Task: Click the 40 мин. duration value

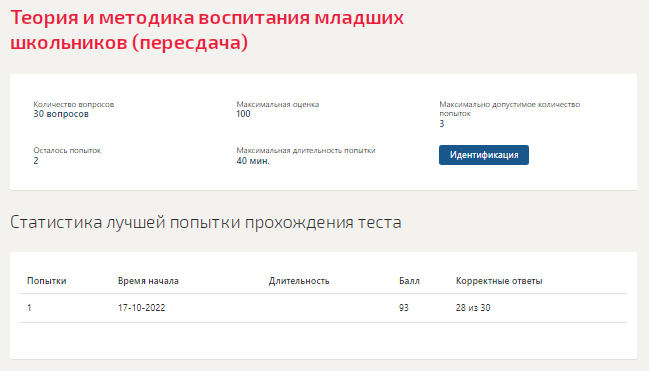Action: coord(253,161)
